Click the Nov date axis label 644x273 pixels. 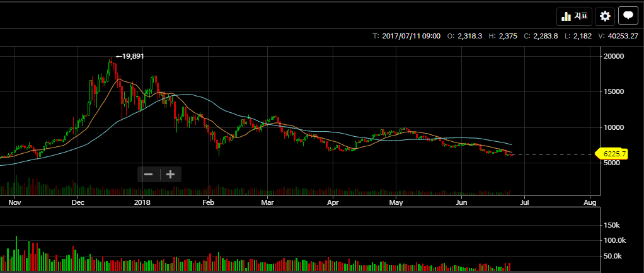pos(14,202)
